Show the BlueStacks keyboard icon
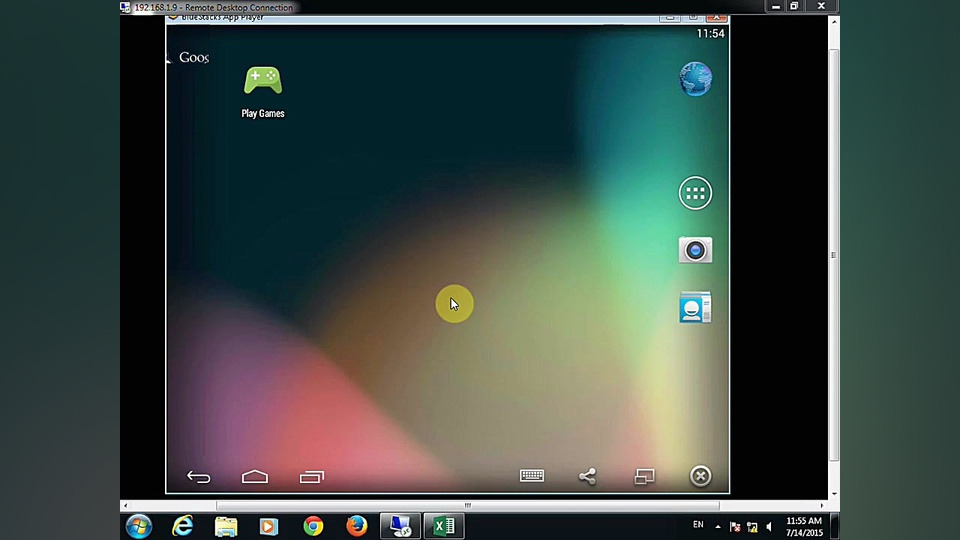 pyautogui.click(x=531, y=476)
